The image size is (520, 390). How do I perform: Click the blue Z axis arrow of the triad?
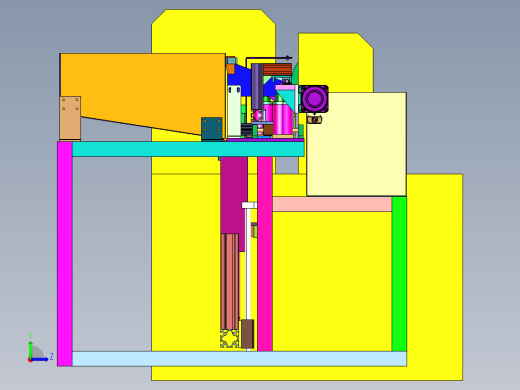40,359
